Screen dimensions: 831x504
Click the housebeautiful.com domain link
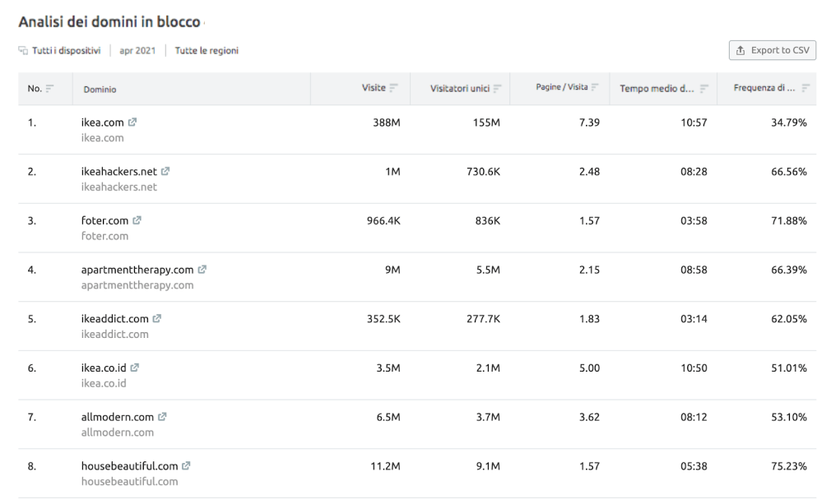click(129, 466)
